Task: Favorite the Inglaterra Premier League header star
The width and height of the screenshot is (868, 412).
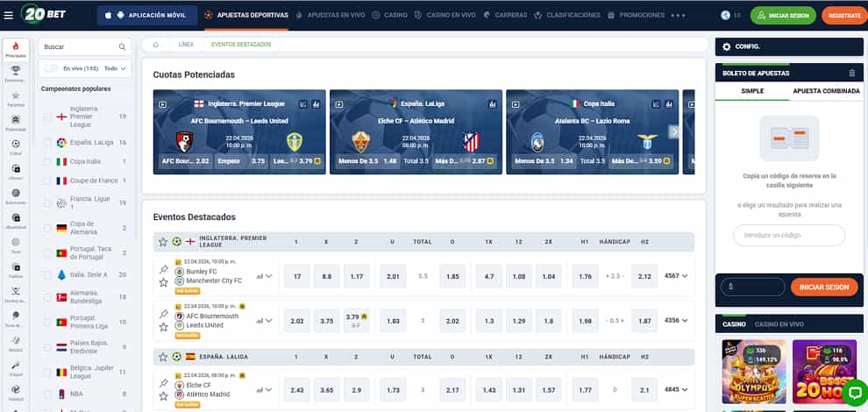Action: pos(163,242)
